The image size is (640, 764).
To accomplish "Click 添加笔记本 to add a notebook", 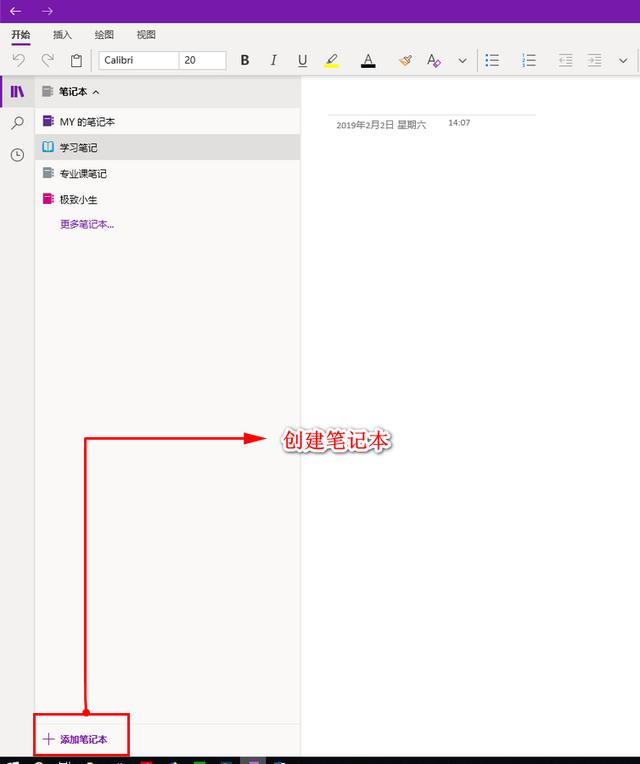I will click(75, 739).
